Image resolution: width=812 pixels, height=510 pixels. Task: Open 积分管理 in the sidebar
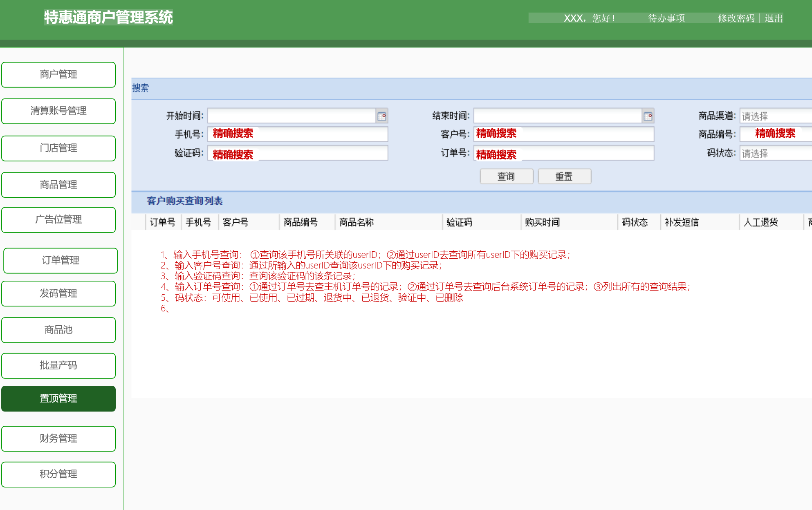58,474
